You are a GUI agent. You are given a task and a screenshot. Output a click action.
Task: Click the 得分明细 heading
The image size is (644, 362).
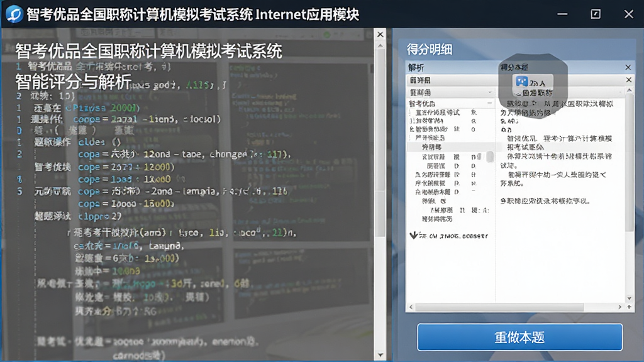click(x=429, y=49)
